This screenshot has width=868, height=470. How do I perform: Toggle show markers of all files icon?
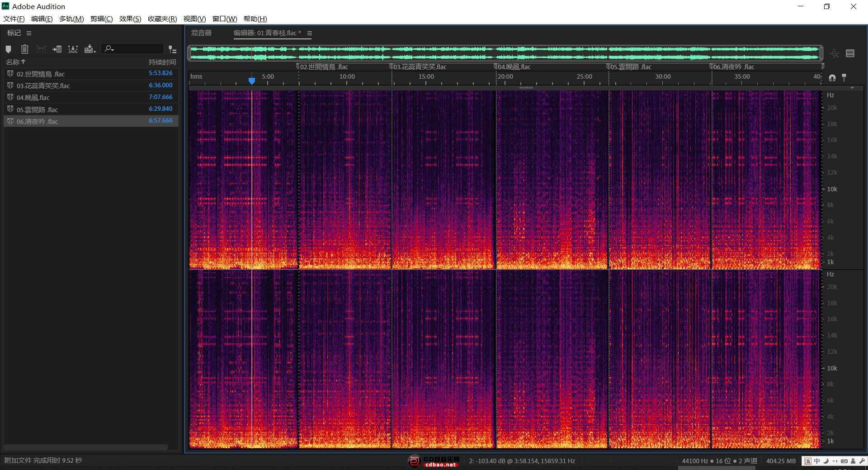pos(172,49)
